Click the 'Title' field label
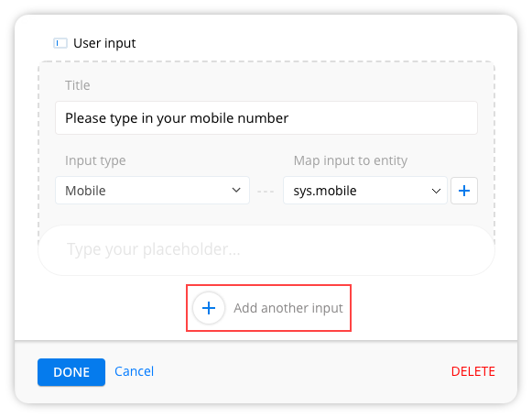Viewport: 532px width, 418px height. (x=78, y=85)
